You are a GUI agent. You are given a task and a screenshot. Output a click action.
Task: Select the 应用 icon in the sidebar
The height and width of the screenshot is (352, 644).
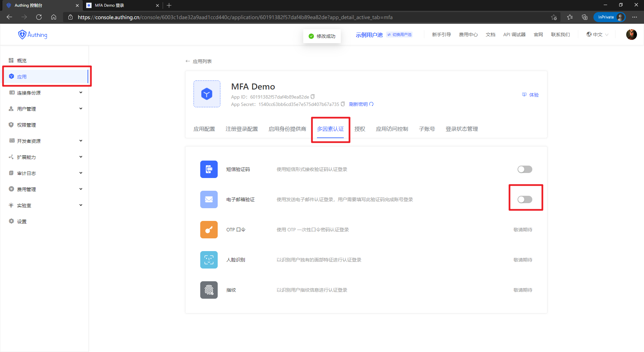(11, 76)
